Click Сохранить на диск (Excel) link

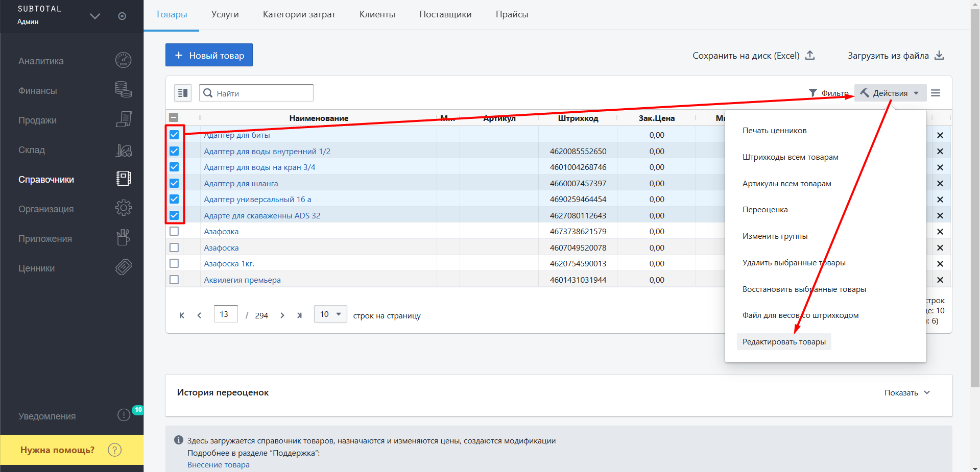coord(746,56)
